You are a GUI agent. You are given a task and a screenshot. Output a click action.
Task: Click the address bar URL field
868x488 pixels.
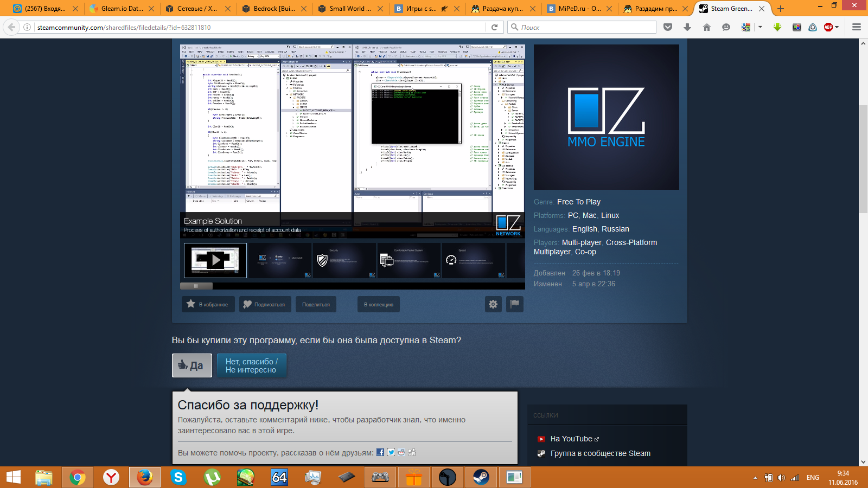click(x=260, y=27)
